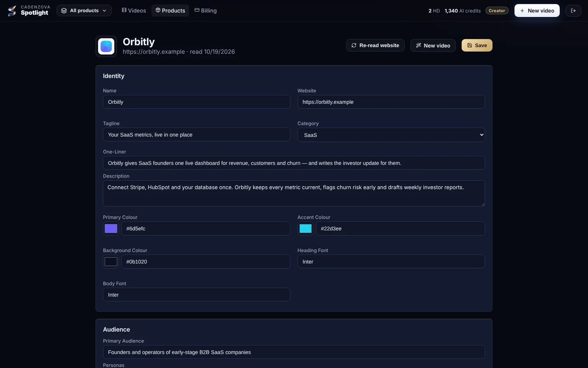Viewport: 588px width, 368px height.
Task: Open the Accent Colour swatch picker
Action: pyautogui.click(x=305, y=229)
